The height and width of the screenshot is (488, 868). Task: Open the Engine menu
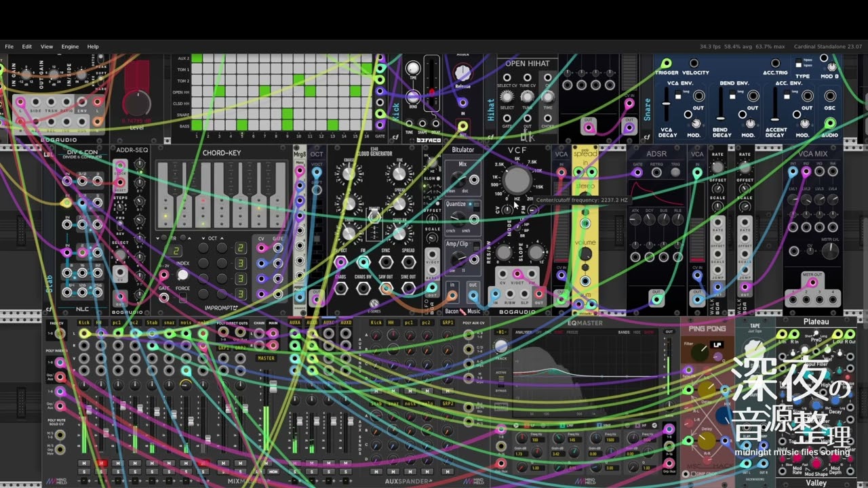pos(70,47)
